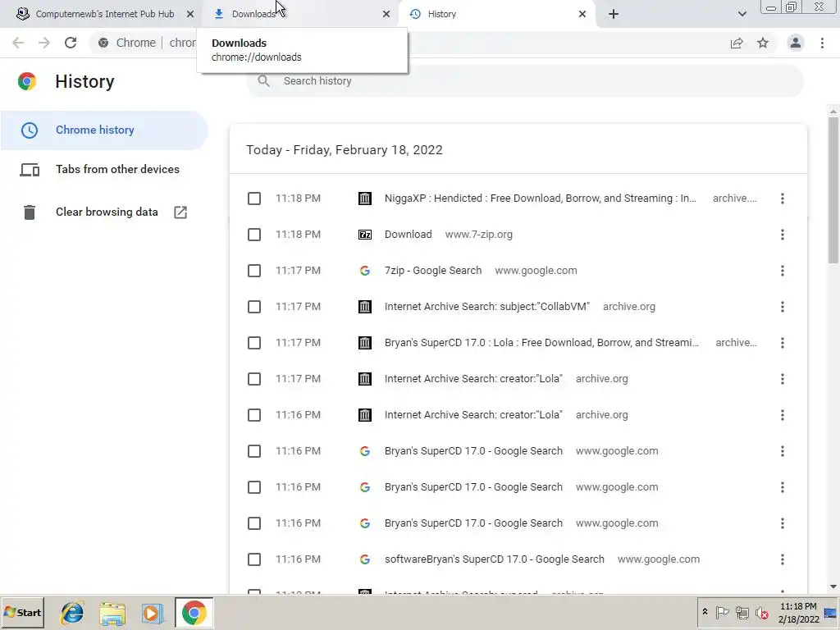Open Internet Explorer from the taskbar
The image size is (840, 630).
tap(72, 612)
